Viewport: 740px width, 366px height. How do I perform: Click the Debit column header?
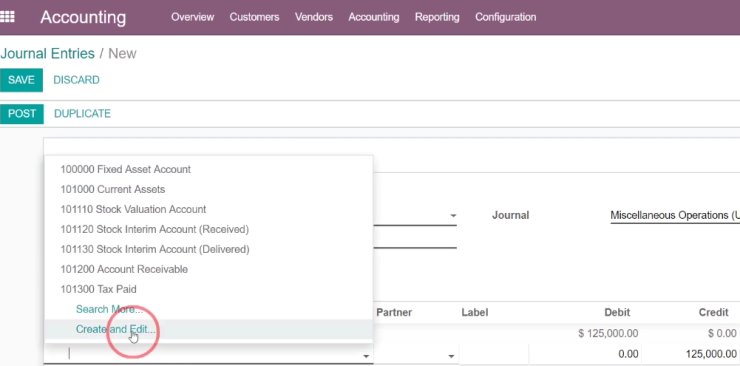617,312
